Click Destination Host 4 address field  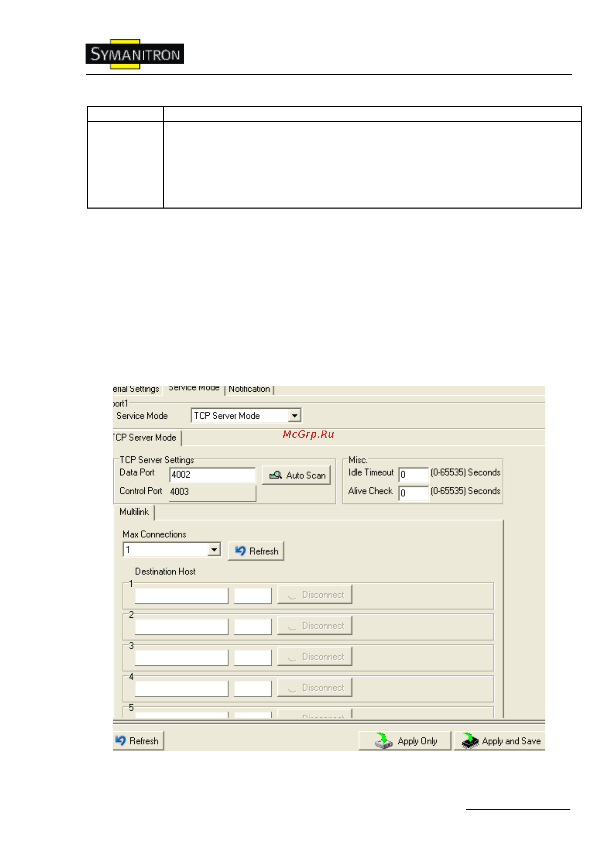pos(182,689)
